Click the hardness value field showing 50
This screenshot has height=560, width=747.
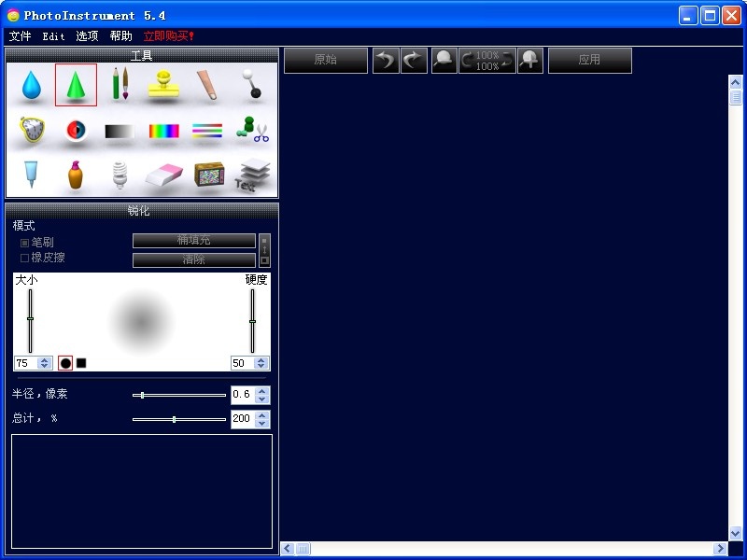(243, 363)
